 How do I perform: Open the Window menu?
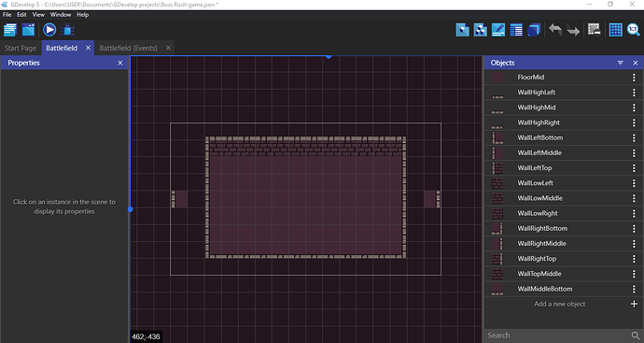pos(61,14)
